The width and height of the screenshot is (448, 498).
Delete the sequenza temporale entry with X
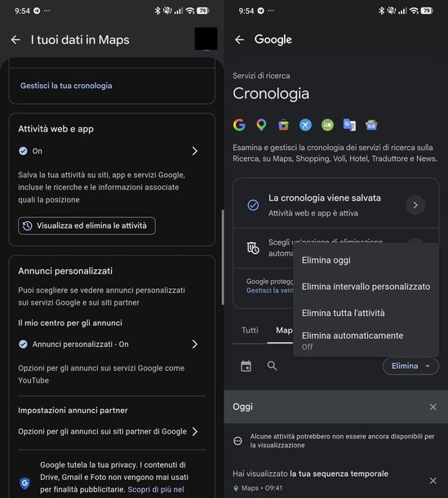tap(432, 481)
